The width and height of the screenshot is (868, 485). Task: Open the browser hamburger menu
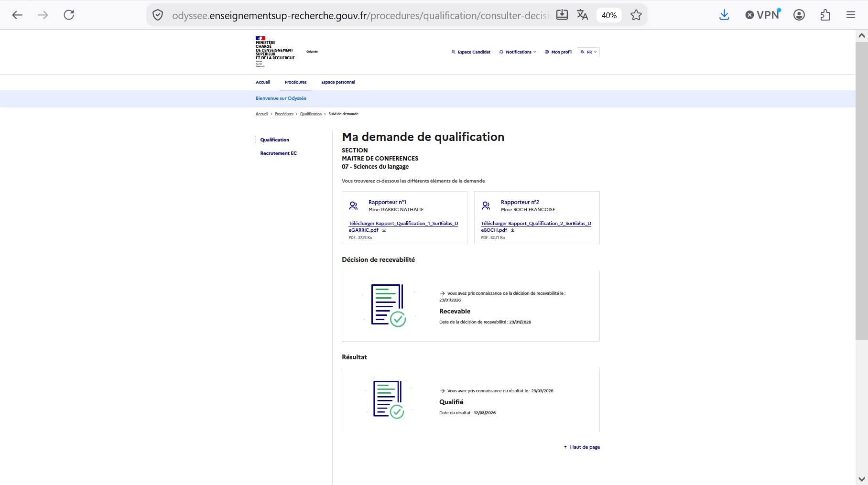click(x=851, y=15)
